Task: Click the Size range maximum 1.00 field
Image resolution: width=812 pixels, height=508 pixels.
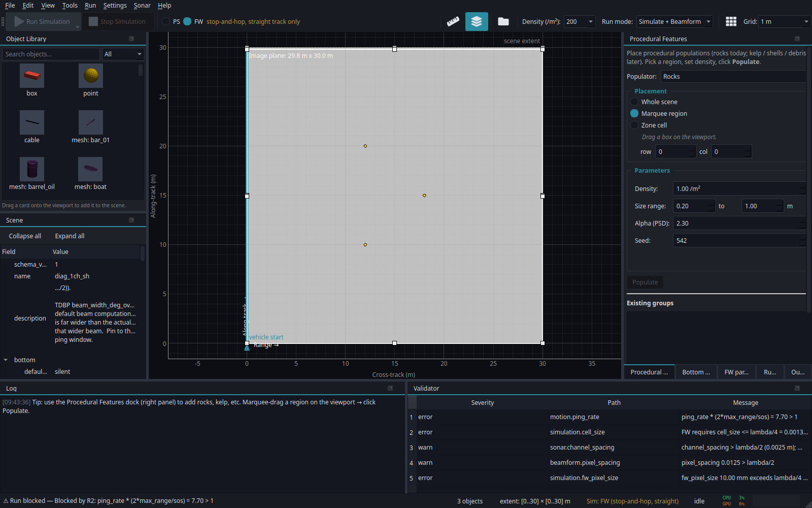Action: [762, 206]
